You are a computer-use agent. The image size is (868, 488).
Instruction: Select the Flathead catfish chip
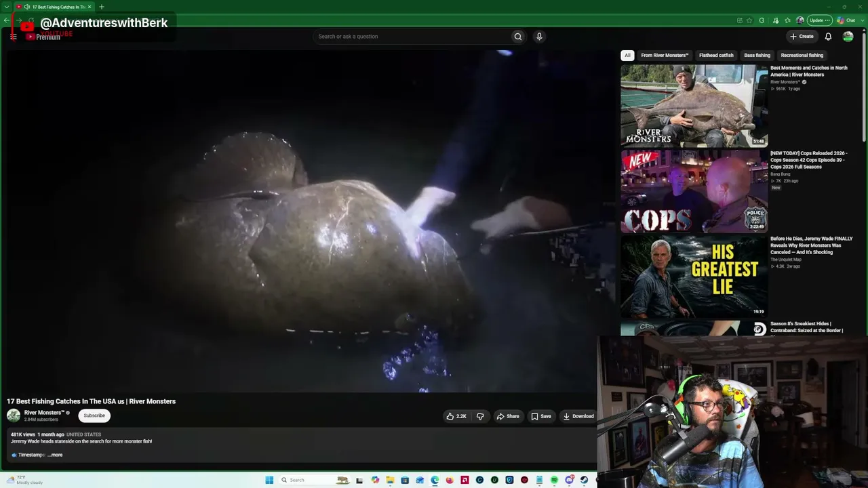[716, 56]
